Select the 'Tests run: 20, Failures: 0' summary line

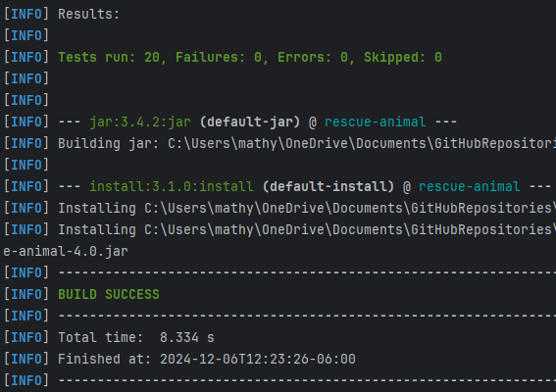click(x=250, y=58)
